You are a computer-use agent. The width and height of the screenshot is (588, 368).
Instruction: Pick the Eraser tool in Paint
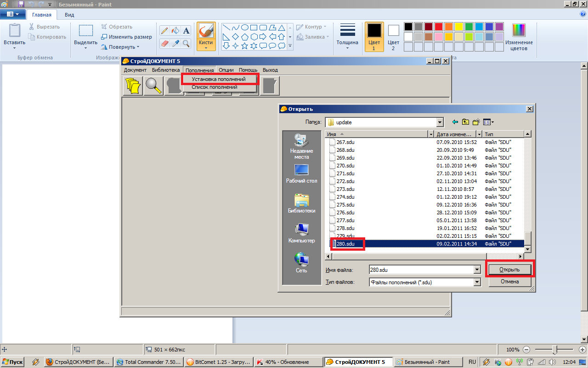164,43
